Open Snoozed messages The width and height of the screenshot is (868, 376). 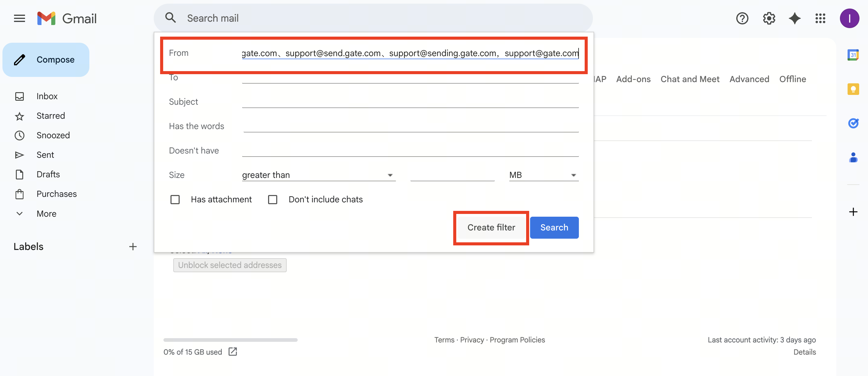click(x=53, y=136)
